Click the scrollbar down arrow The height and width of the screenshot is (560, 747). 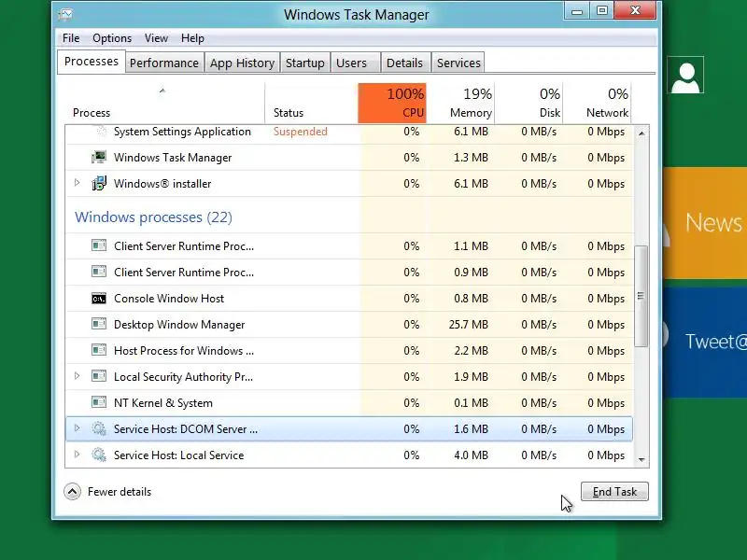(x=641, y=459)
